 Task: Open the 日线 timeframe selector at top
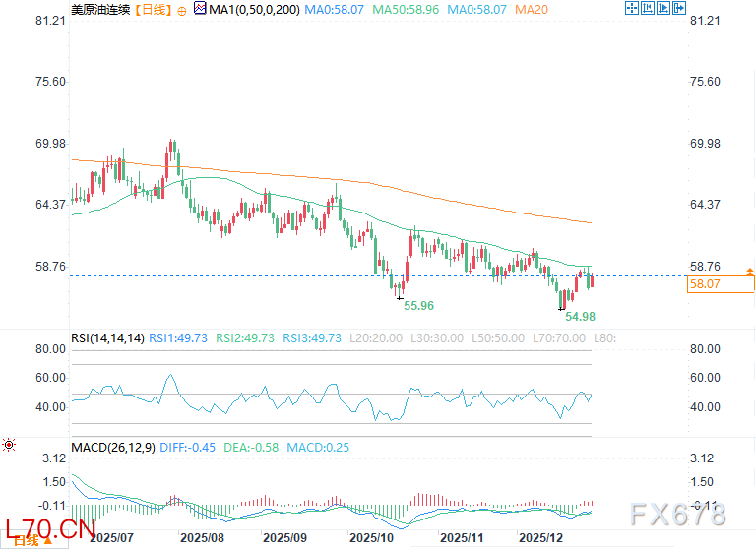click(152, 10)
